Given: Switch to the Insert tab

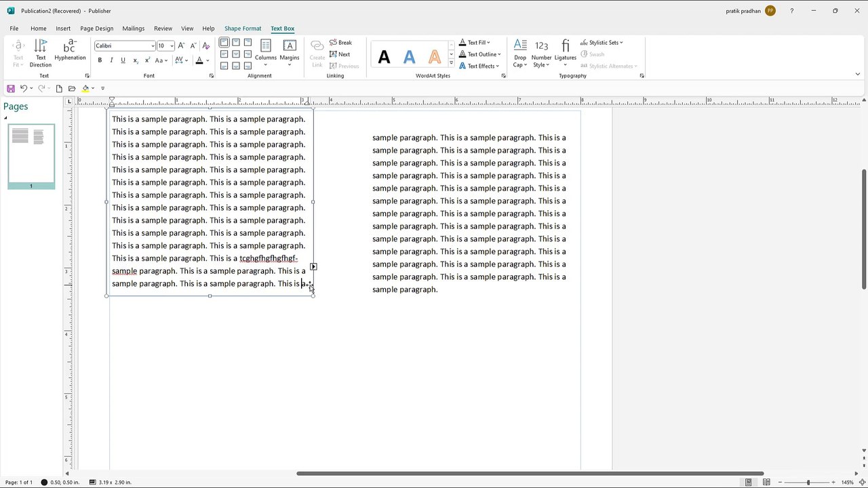Looking at the screenshot, I should tap(63, 28).
